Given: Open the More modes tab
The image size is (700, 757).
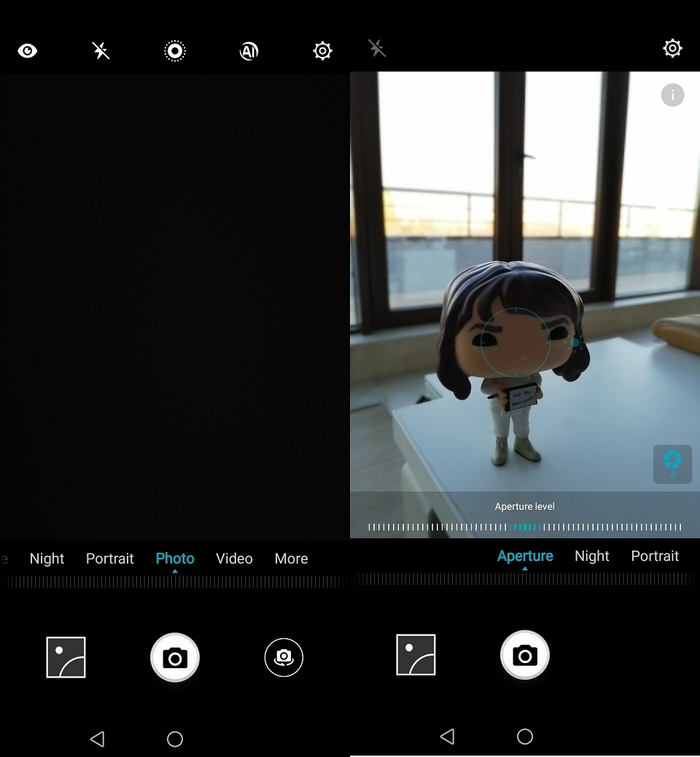Looking at the screenshot, I should 291,559.
